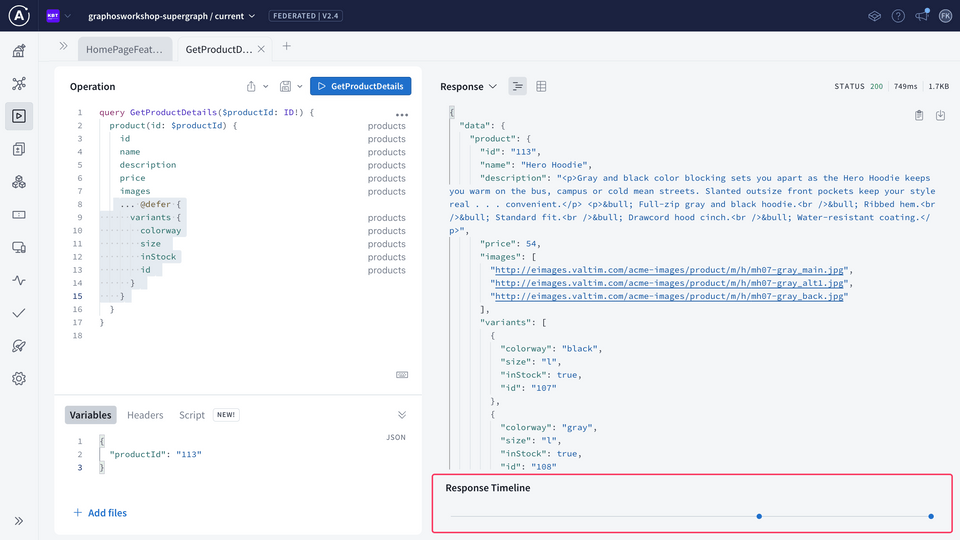Collapse the variables panel
Screen dimensions: 960x540
tap(402, 414)
